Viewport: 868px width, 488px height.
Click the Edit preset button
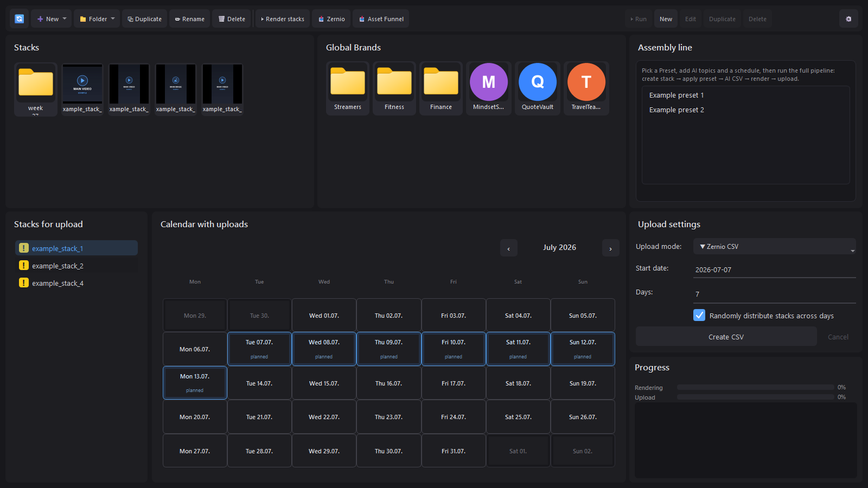(690, 19)
